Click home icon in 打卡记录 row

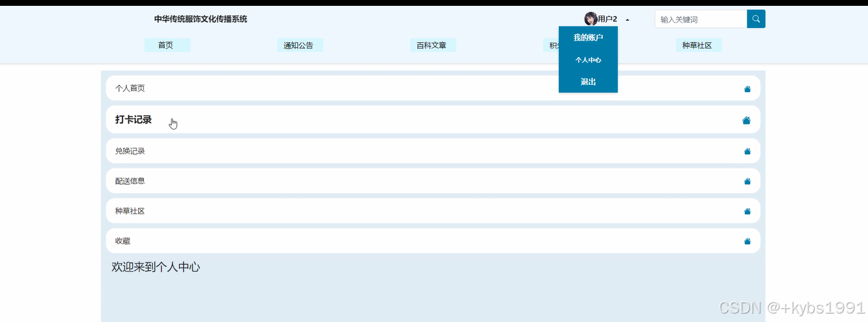tap(746, 121)
